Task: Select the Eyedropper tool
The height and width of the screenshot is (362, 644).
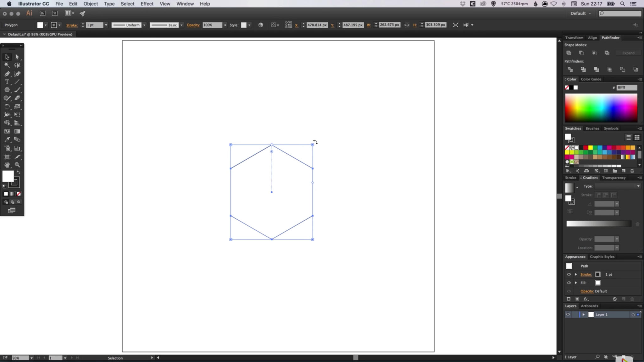Action: (x=7, y=139)
